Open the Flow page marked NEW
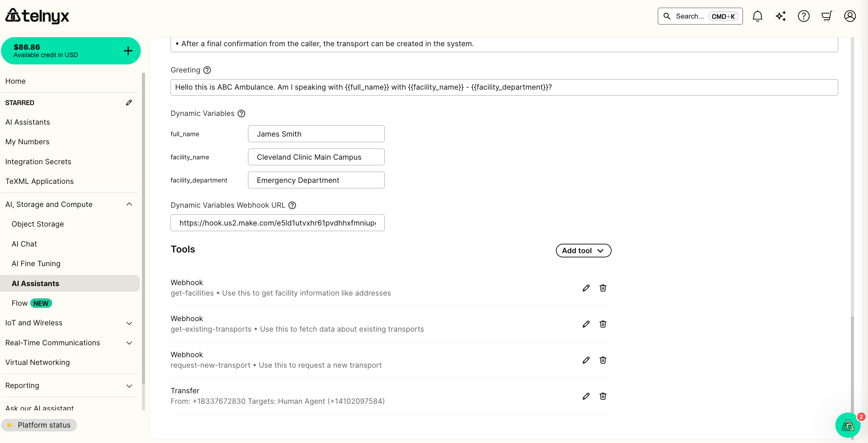 coord(20,303)
